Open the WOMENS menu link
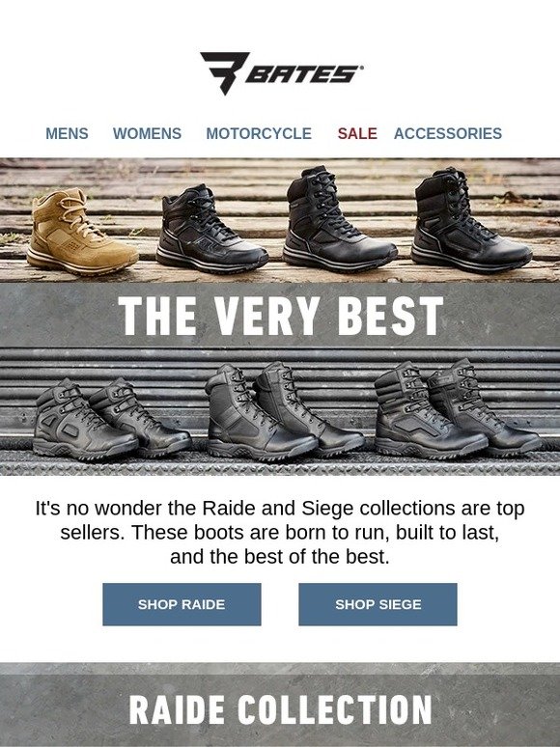560x747 pixels. coord(148,133)
